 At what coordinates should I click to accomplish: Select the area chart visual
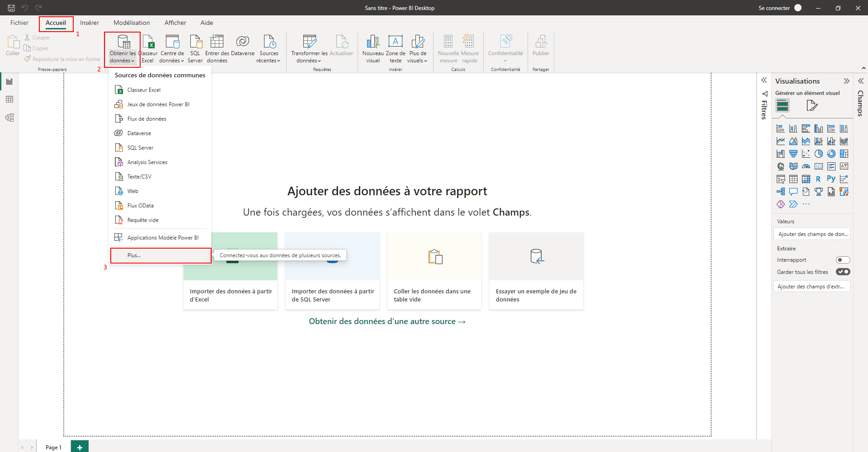click(x=793, y=141)
